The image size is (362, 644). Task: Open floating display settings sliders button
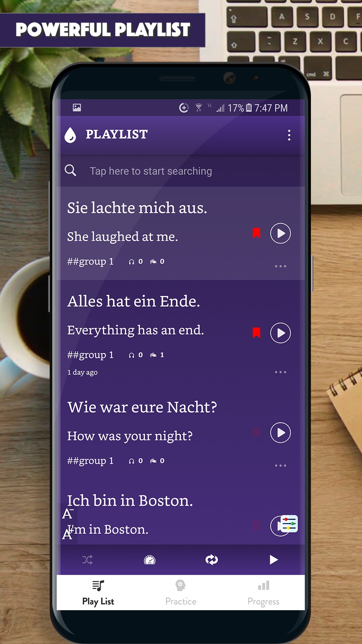pyautogui.click(x=289, y=524)
